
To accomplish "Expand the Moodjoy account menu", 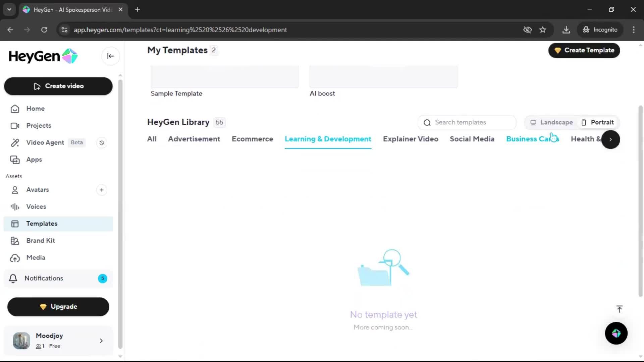I will click(x=101, y=341).
